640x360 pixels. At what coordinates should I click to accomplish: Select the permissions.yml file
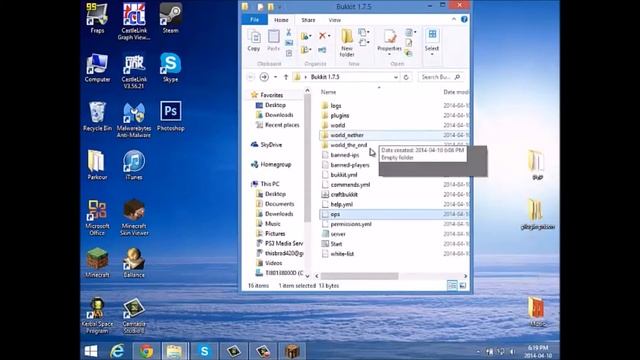tap(351, 224)
